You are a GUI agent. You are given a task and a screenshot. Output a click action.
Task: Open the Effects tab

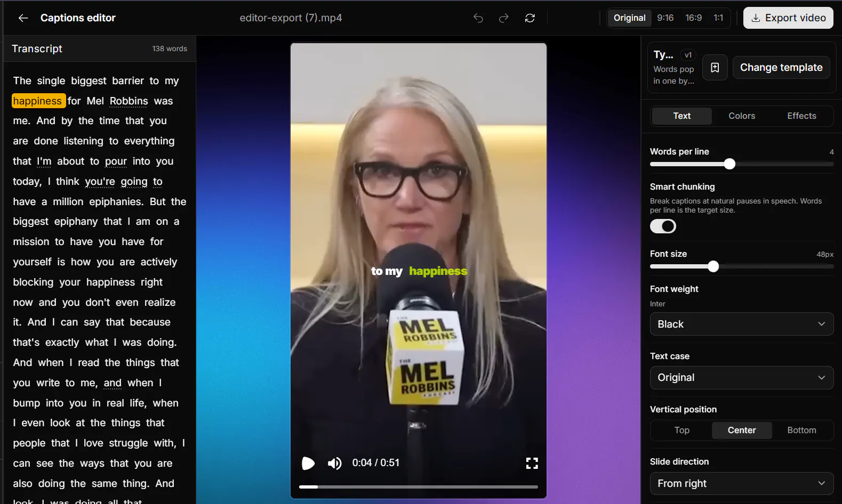(802, 116)
